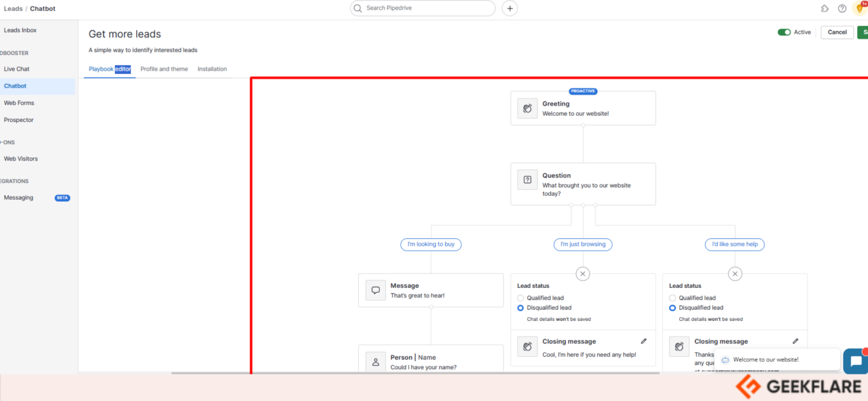Remove the I'm just browsing branch X
Image resolution: width=868 pixels, height=401 pixels.
(583, 274)
